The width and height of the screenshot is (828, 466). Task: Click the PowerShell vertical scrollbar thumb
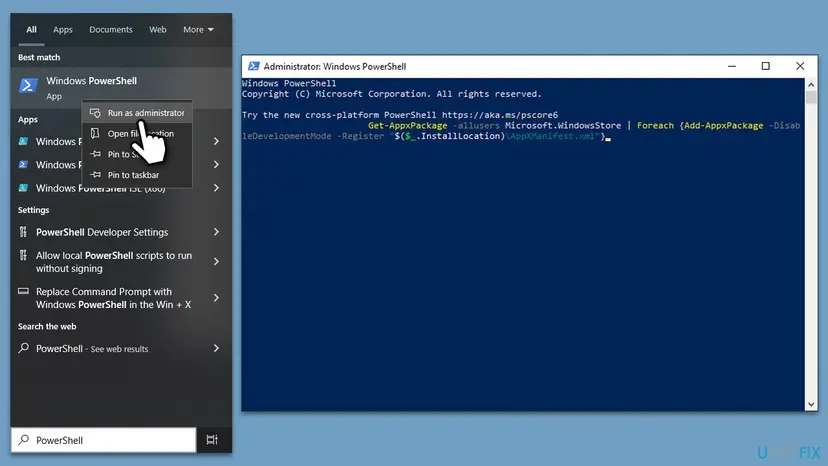point(811,97)
